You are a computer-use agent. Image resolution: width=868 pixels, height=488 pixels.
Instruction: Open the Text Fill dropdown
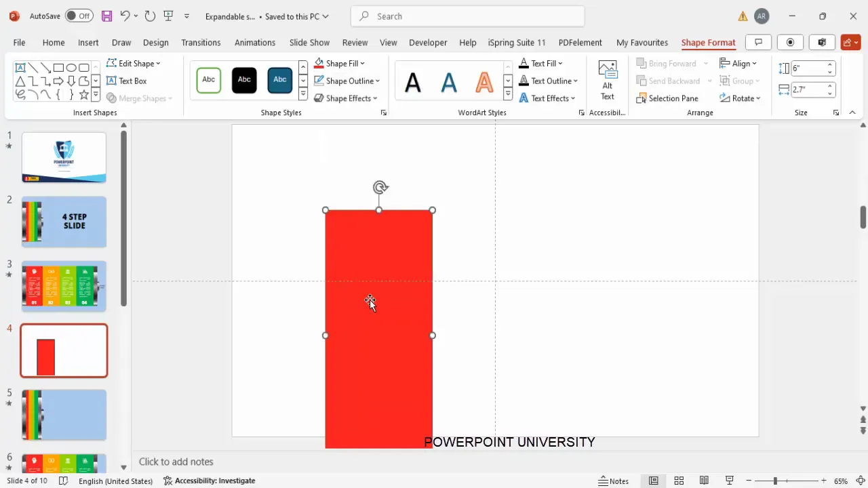[x=541, y=63]
